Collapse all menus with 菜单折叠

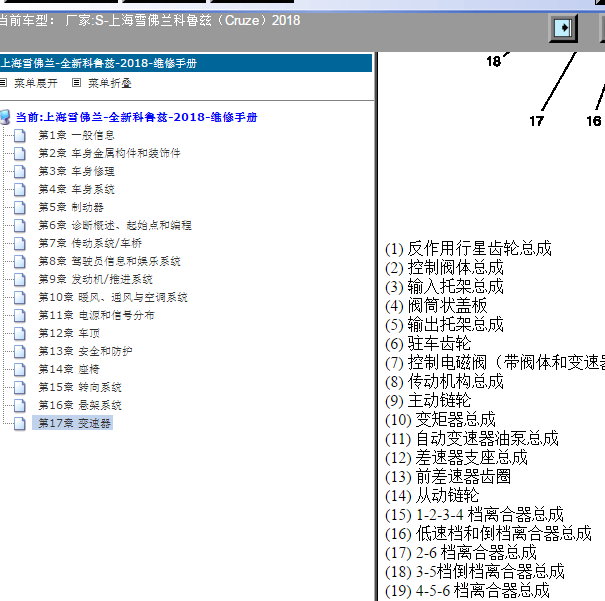[110, 83]
